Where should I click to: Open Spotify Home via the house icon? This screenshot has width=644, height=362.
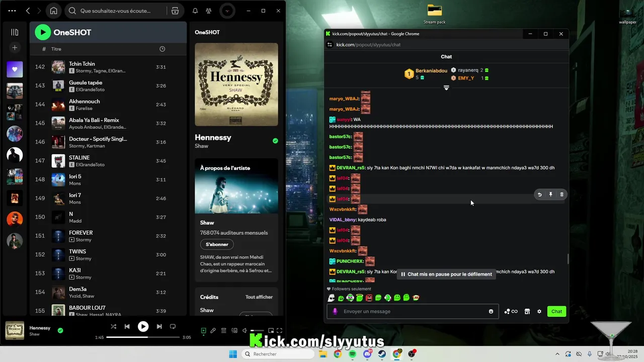[x=53, y=11]
